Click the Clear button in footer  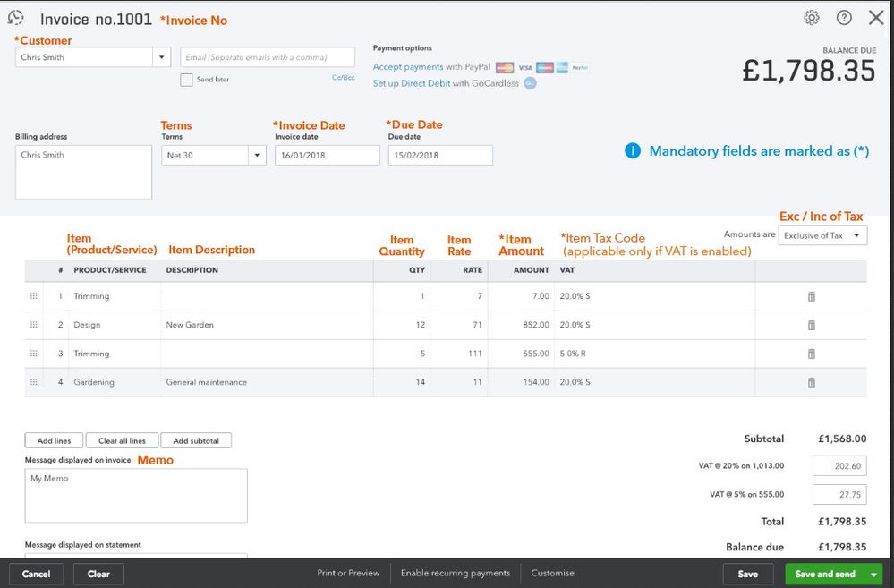(98, 575)
